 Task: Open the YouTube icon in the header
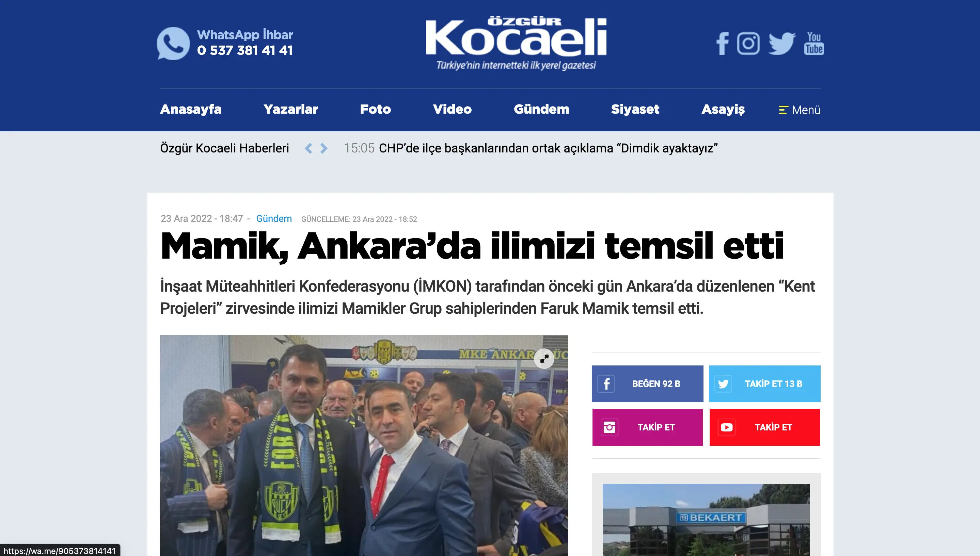point(814,44)
